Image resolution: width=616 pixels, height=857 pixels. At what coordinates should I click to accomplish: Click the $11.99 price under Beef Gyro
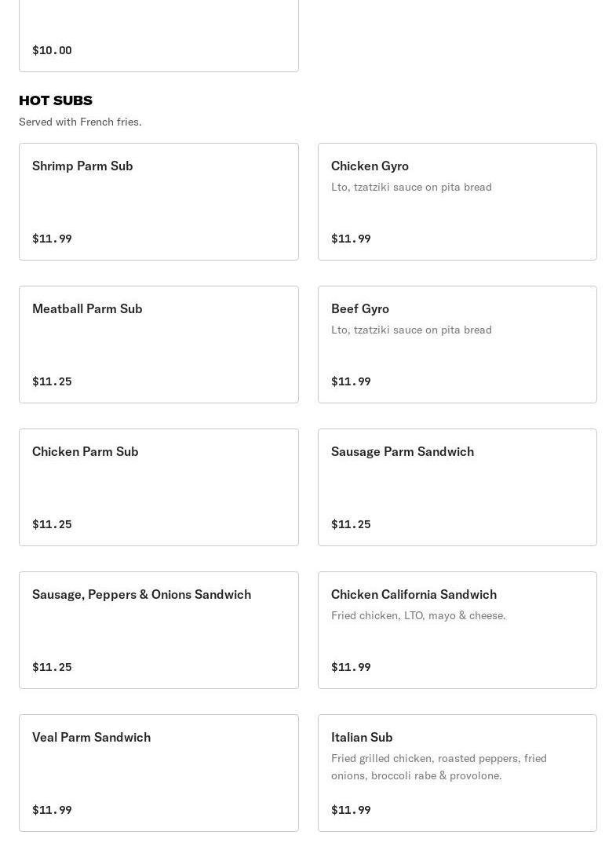(351, 381)
